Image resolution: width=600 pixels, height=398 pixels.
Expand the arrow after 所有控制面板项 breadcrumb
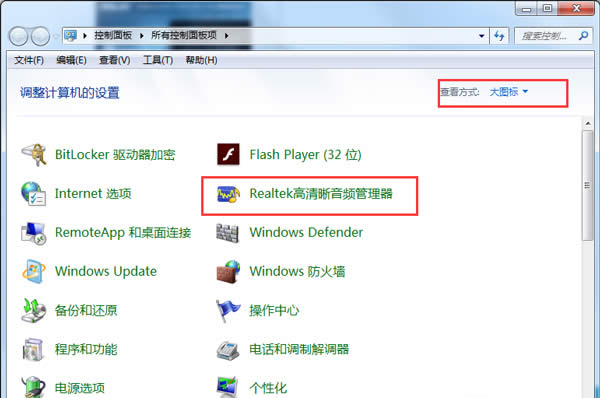pos(227,36)
